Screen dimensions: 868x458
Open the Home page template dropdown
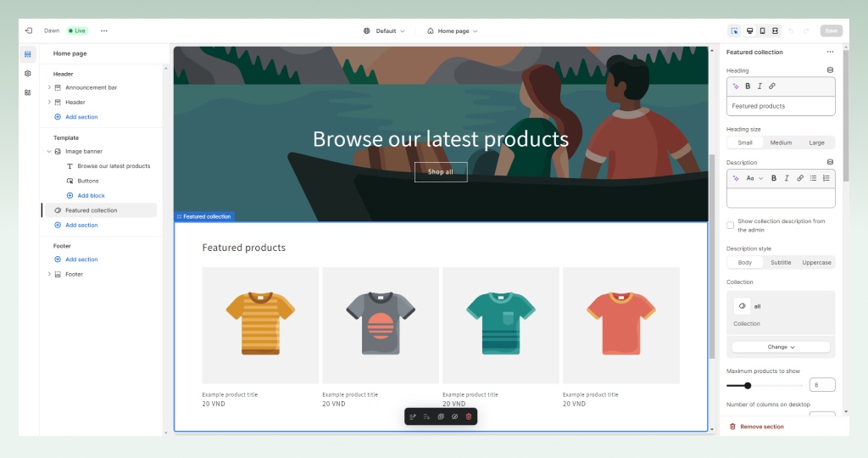453,31
